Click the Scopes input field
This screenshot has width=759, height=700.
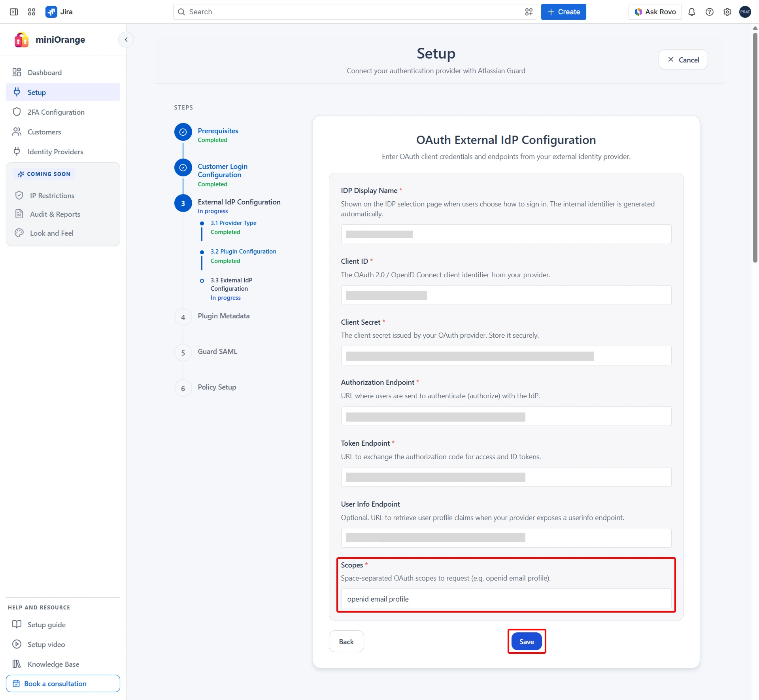coord(506,599)
